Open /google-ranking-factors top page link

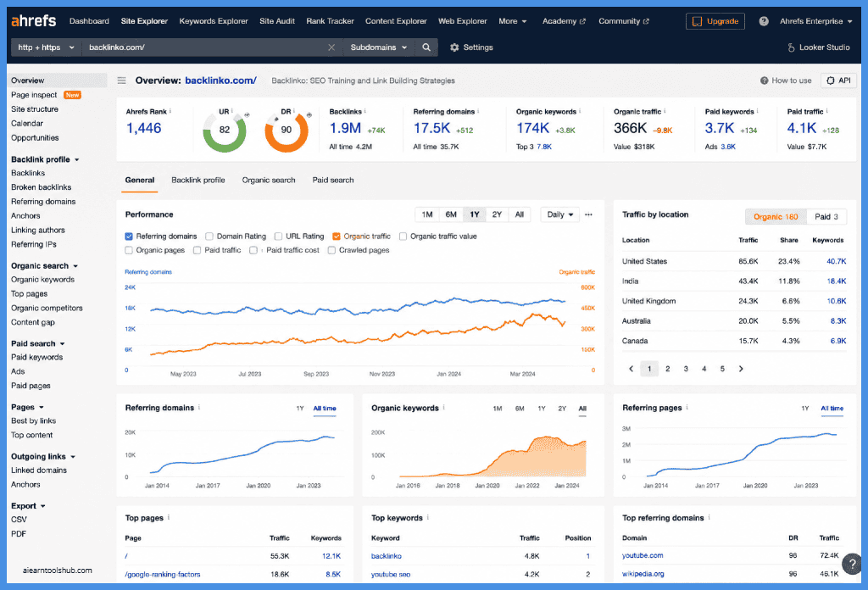(x=162, y=575)
